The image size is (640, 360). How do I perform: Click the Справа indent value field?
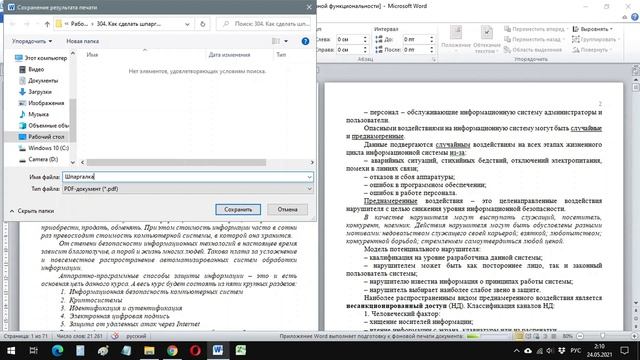click(x=349, y=49)
